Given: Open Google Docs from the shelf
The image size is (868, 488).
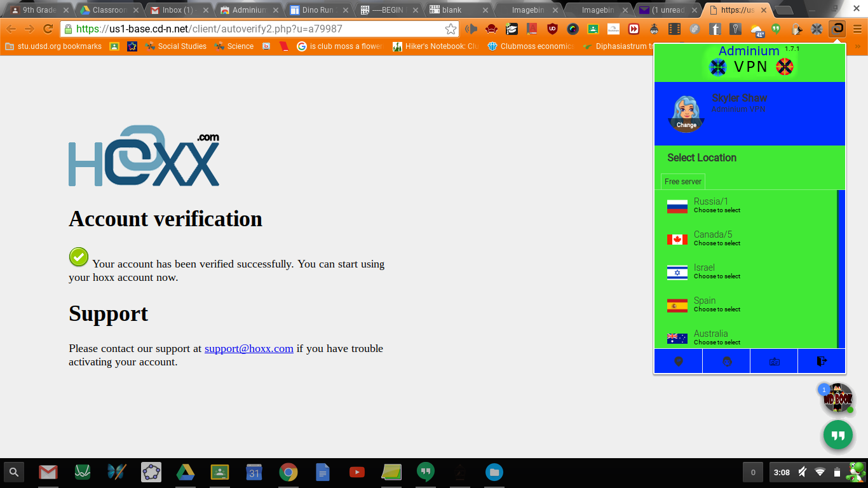Looking at the screenshot, I should [322, 472].
